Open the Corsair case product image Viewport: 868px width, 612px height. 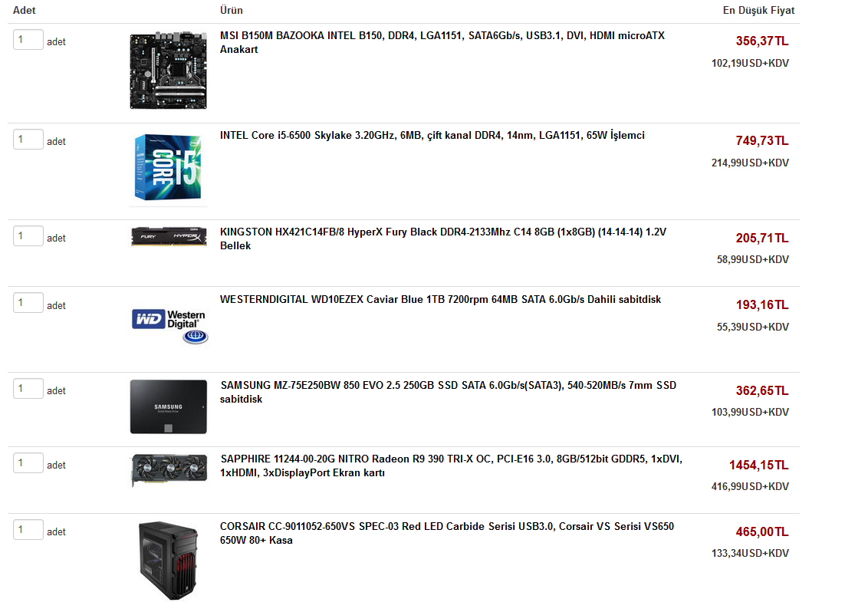pos(168,561)
